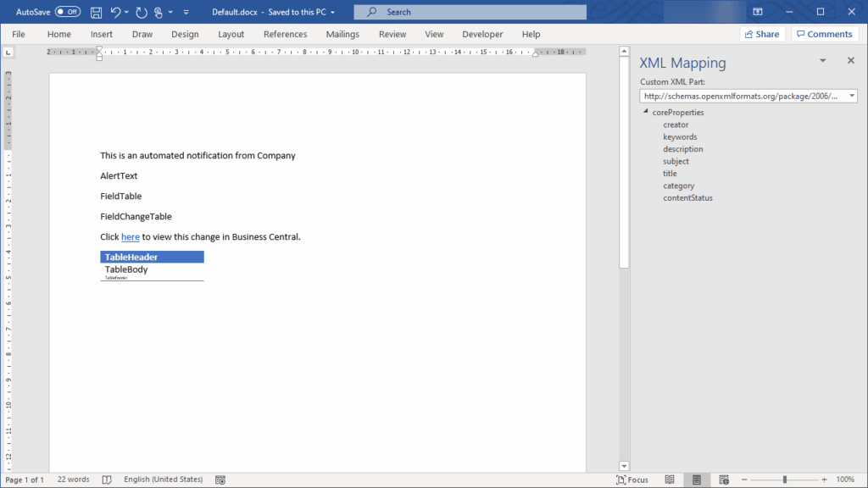Undo the last action

tap(116, 12)
